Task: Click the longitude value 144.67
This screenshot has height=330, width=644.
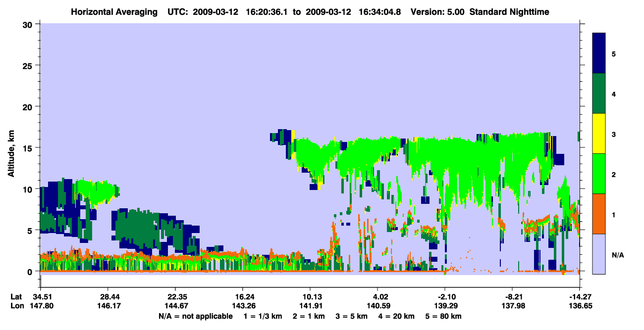Action: click(175, 306)
